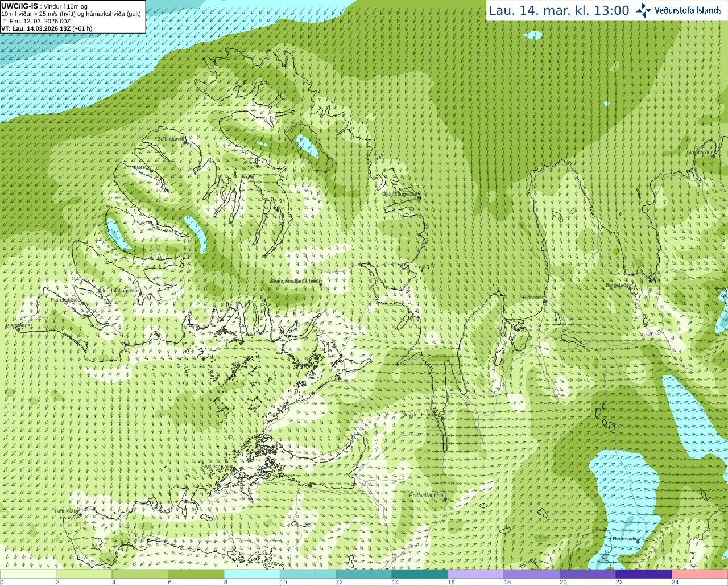Viewport: 728px width, 586px height.
Task: Click the legend scale label '24'
Action: tap(675, 582)
